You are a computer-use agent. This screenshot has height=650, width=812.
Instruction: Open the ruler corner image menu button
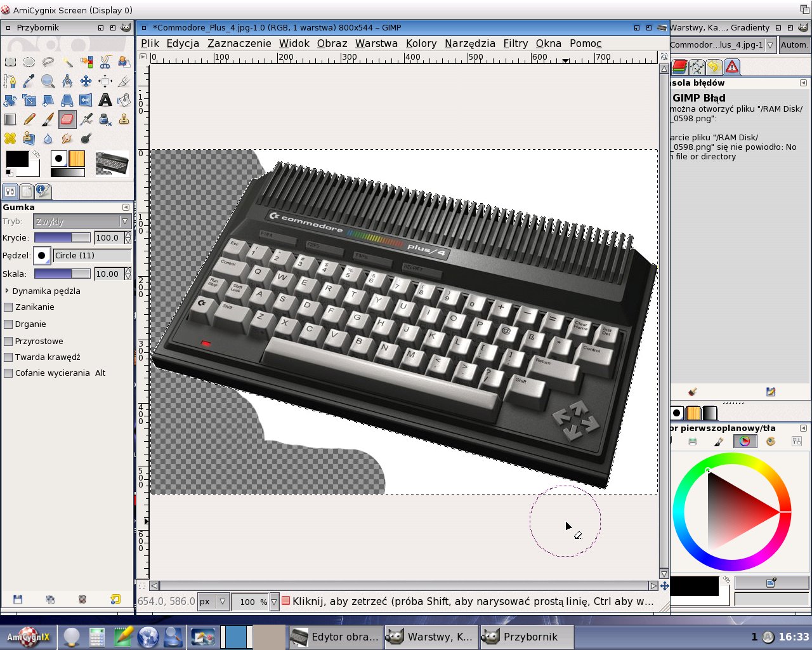tap(143, 56)
